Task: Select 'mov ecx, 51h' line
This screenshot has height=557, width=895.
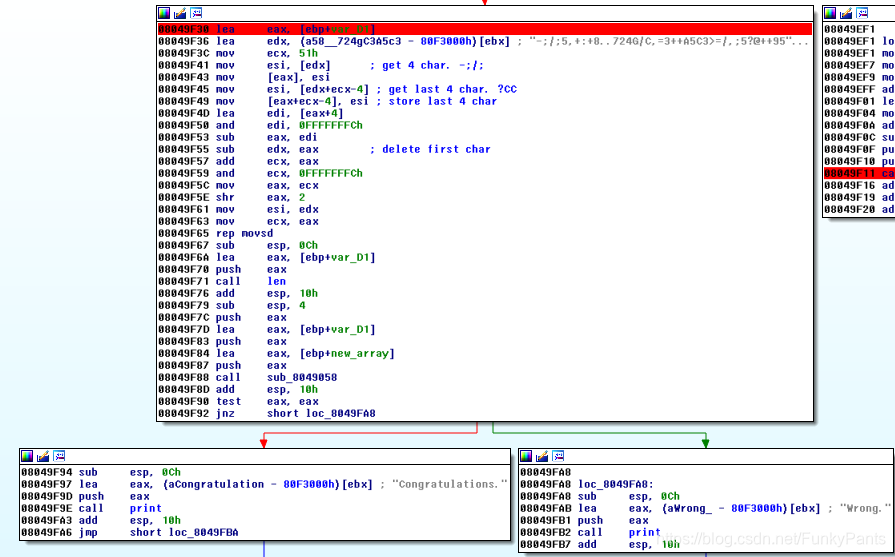Action: [x=238, y=53]
